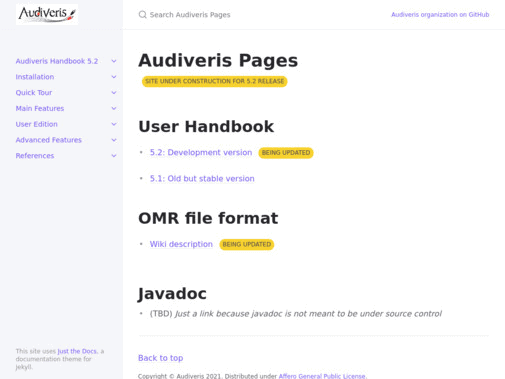Go to Installation section
505x379 pixels.
coord(35,77)
